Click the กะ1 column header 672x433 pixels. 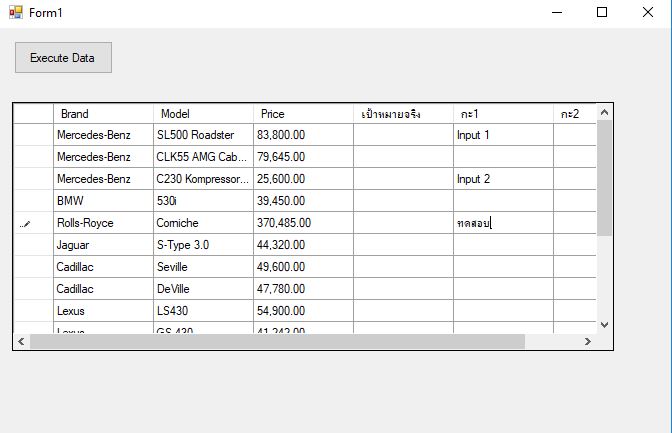[503, 114]
